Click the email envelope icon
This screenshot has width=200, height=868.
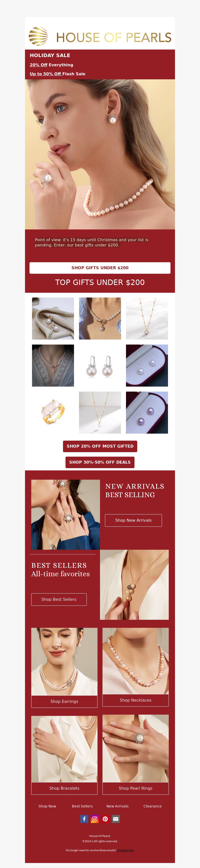(x=116, y=819)
